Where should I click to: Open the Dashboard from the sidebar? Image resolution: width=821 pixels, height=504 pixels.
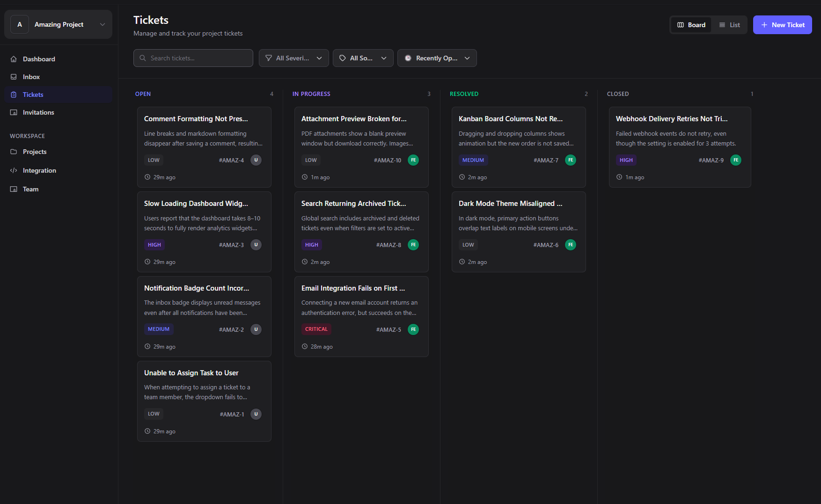39,59
